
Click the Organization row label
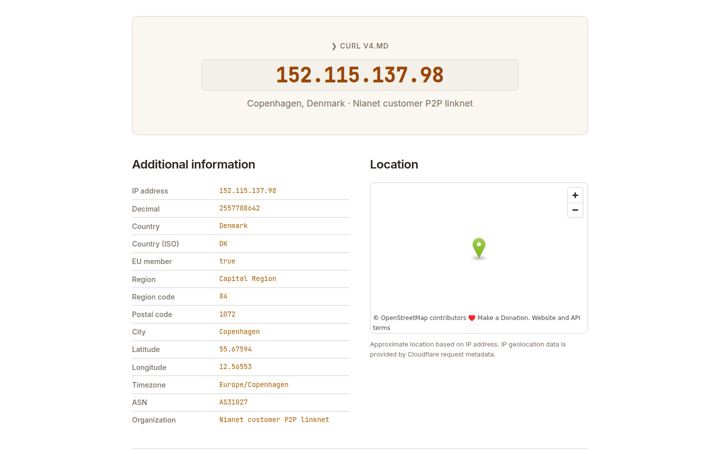point(153,420)
